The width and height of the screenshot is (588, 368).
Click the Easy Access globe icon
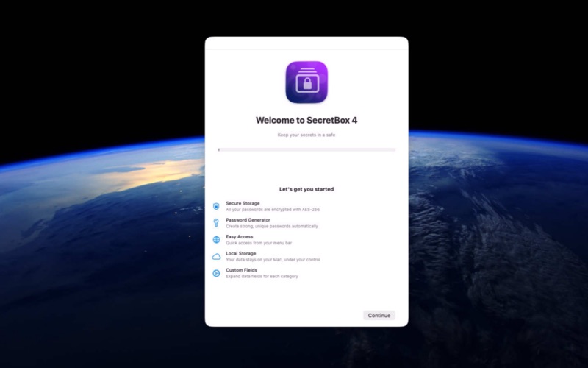tap(216, 240)
